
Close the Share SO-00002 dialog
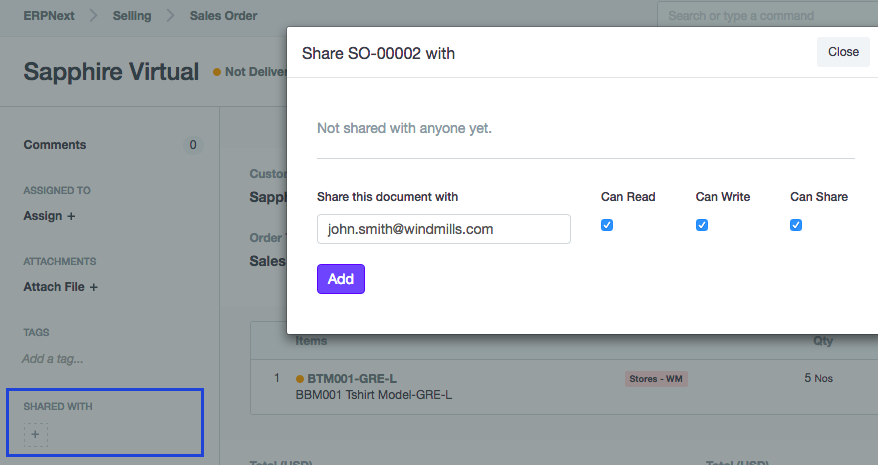(842, 52)
